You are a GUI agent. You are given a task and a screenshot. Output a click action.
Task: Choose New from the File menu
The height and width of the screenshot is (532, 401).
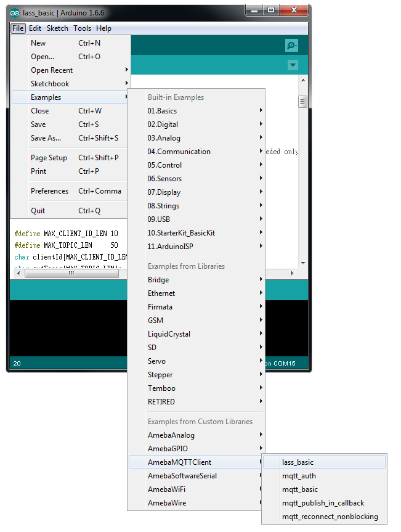70,43
